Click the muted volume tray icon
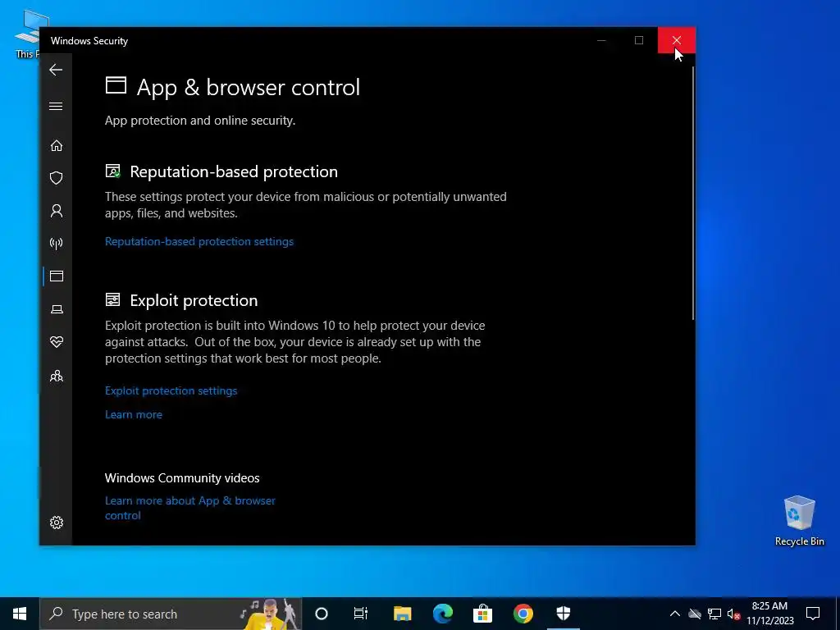 [733, 614]
